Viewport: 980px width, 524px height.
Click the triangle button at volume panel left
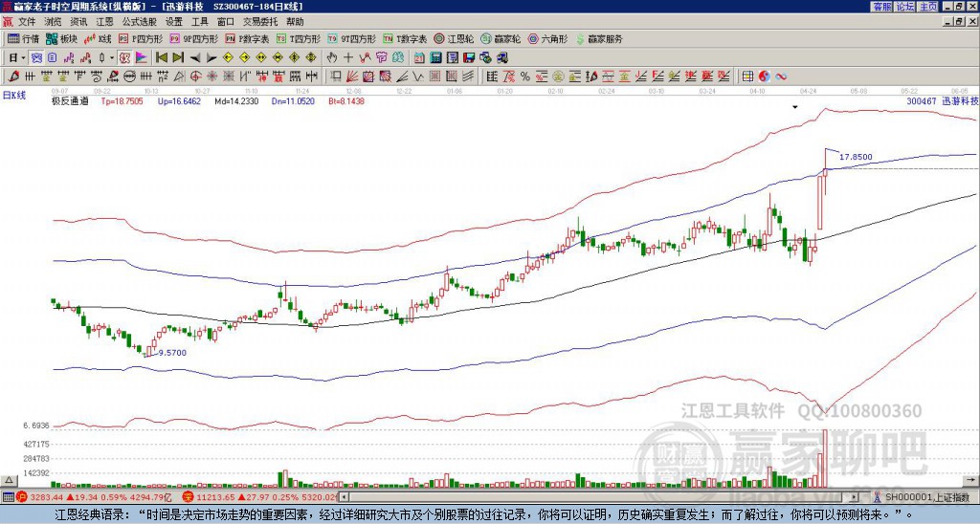point(9,480)
